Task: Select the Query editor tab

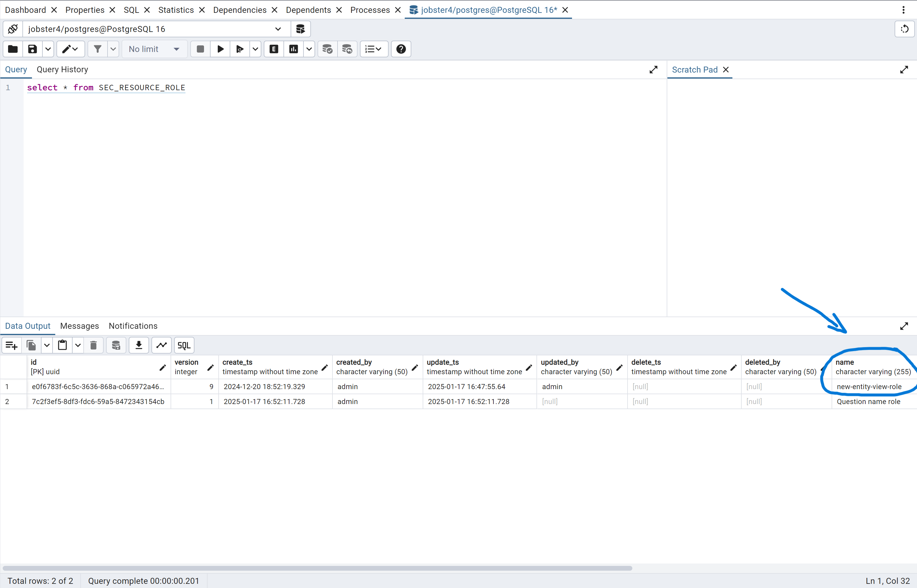Action: pos(16,70)
